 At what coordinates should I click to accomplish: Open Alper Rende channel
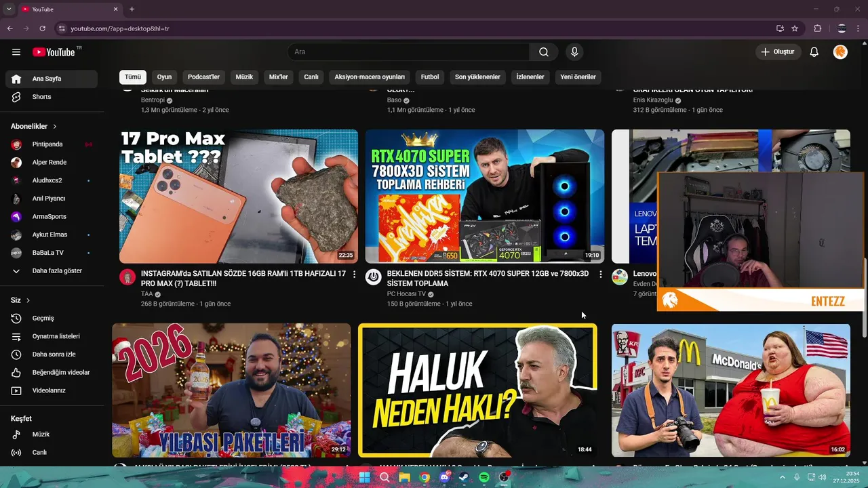[52, 163]
